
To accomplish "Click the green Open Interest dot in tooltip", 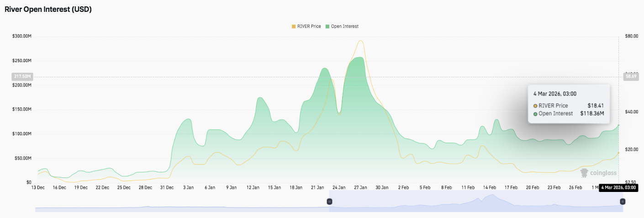I will point(535,113).
